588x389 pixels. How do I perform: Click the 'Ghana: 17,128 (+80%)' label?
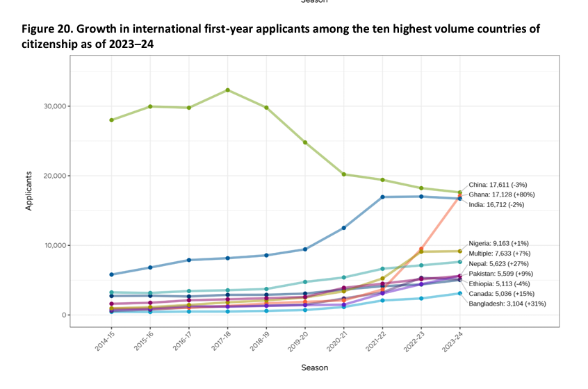click(x=502, y=194)
